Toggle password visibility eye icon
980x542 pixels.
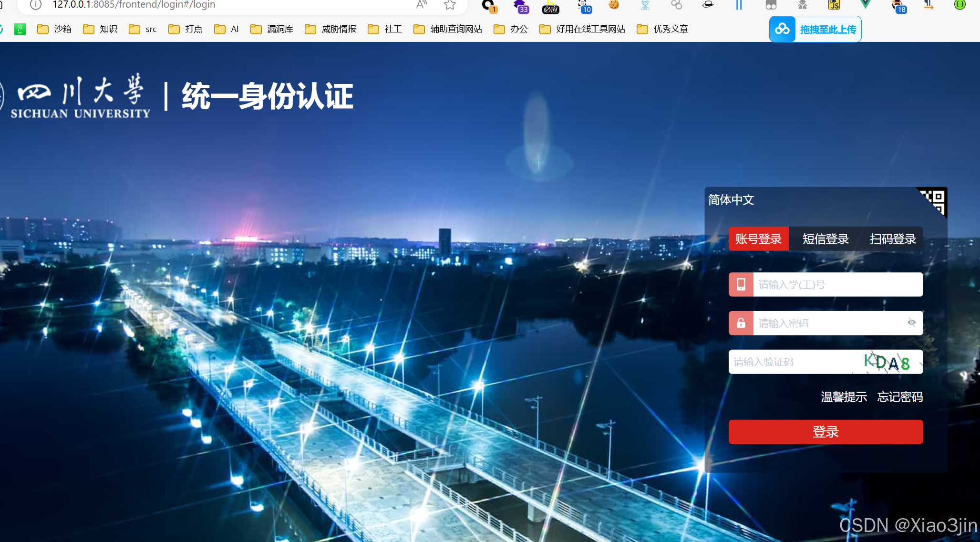[x=911, y=323]
